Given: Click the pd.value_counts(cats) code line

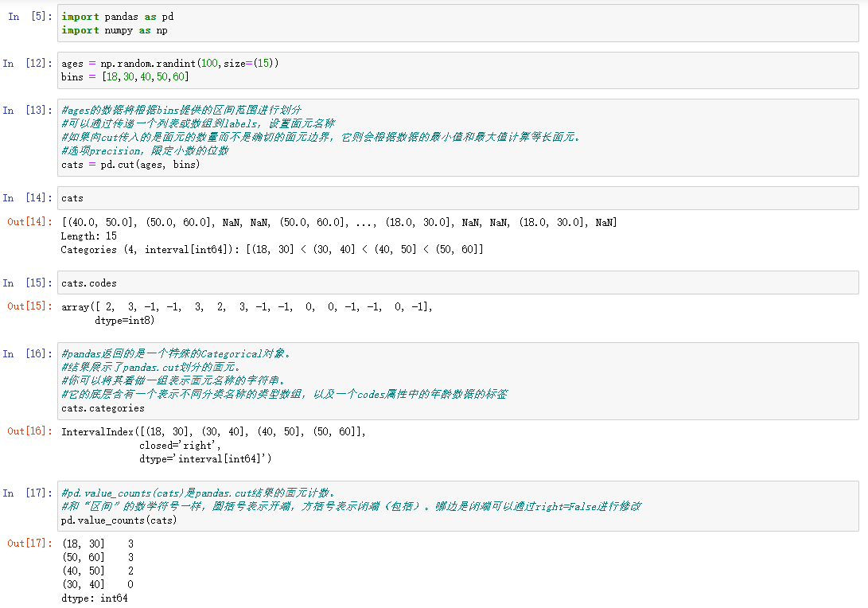Looking at the screenshot, I should coord(119,520).
